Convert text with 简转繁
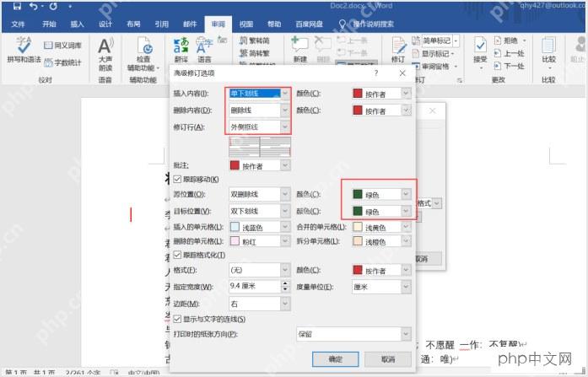Viewport: 588px width, 377px height. click(255, 53)
